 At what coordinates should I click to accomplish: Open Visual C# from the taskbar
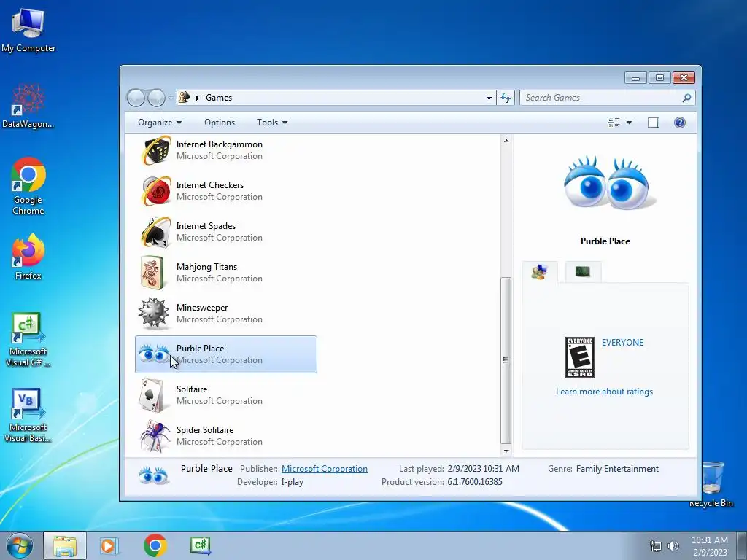pyautogui.click(x=200, y=545)
